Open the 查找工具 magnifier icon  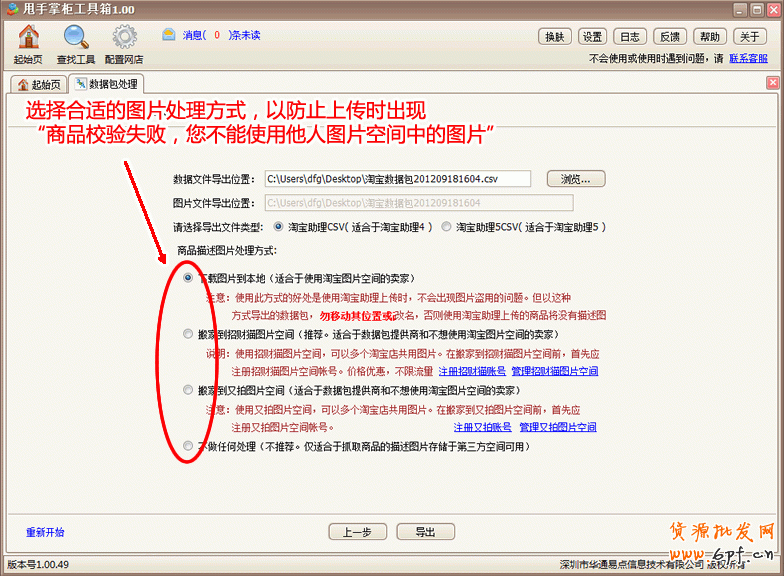pyautogui.click(x=76, y=38)
